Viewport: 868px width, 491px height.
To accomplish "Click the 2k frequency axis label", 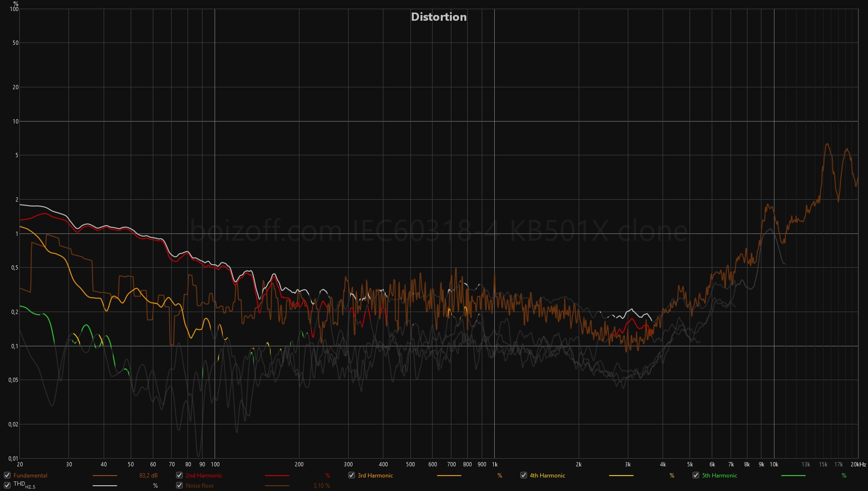I will click(579, 464).
